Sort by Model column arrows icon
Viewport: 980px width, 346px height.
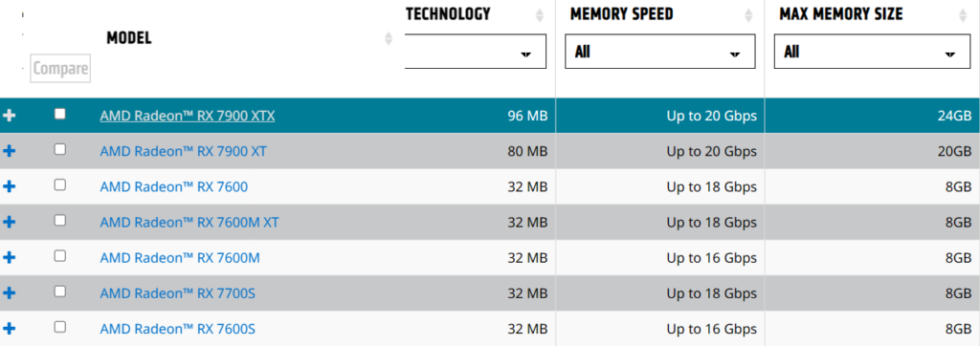point(389,38)
